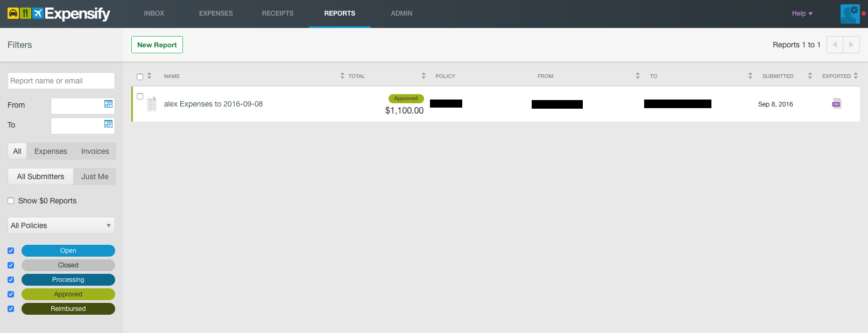Image resolution: width=868 pixels, height=333 pixels.
Task: Toggle the select all reports checkbox
Action: coord(140,76)
